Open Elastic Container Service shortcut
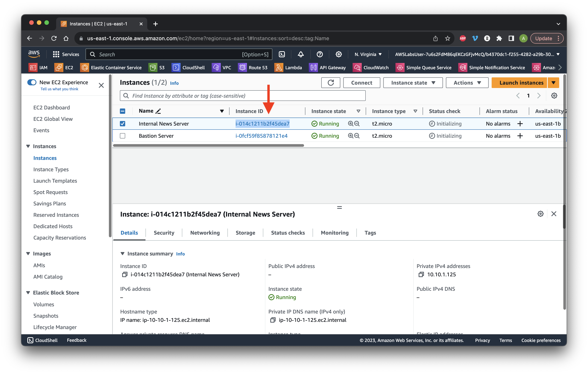 point(111,68)
